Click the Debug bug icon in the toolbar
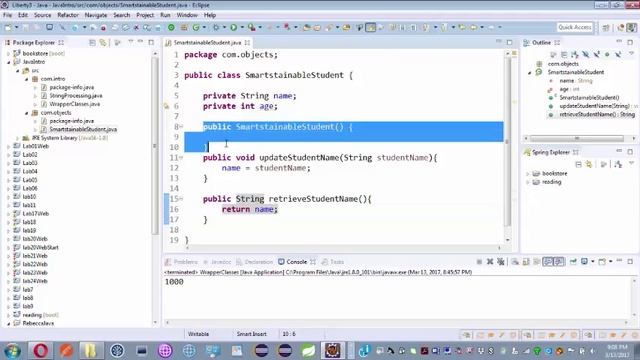The image size is (640, 360). (216, 27)
